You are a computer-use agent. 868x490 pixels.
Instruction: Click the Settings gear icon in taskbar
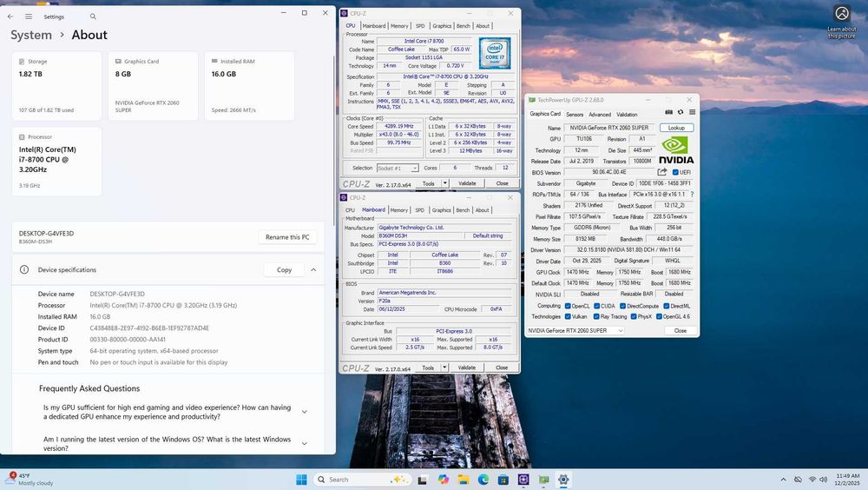pyautogui.click(x=563, y=480)
